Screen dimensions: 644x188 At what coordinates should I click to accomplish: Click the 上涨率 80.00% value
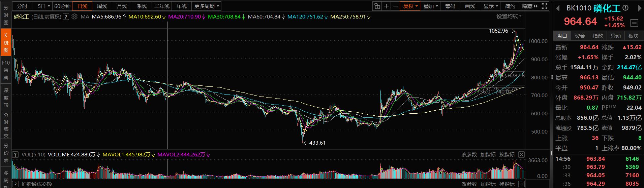(x=631, y=148)
